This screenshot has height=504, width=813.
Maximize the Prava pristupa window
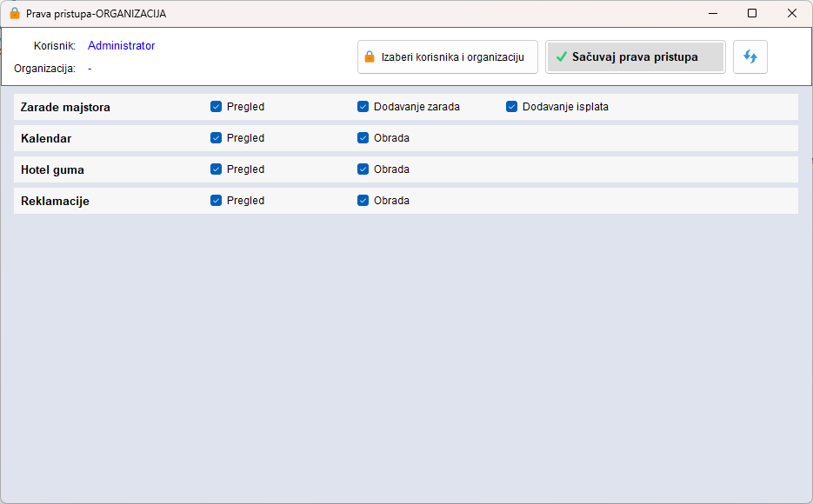click(x=752, y=13)
